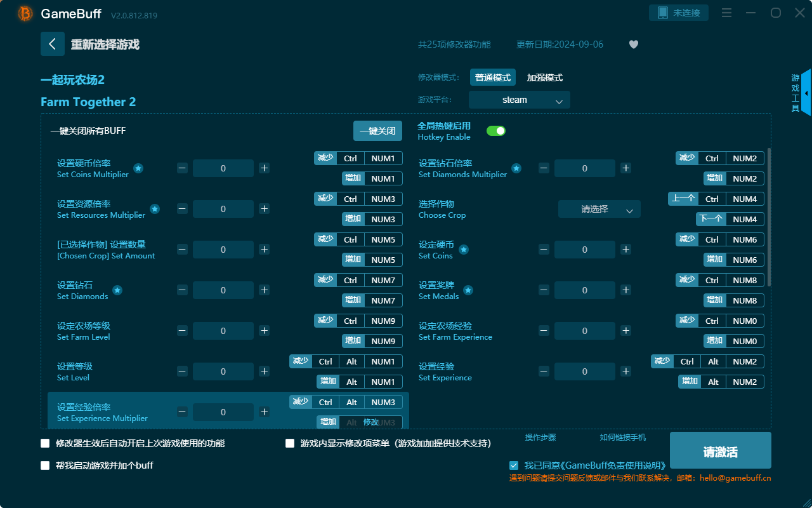Favorite this trainer via the heart icon
The image size is (812, 508).
633,44
